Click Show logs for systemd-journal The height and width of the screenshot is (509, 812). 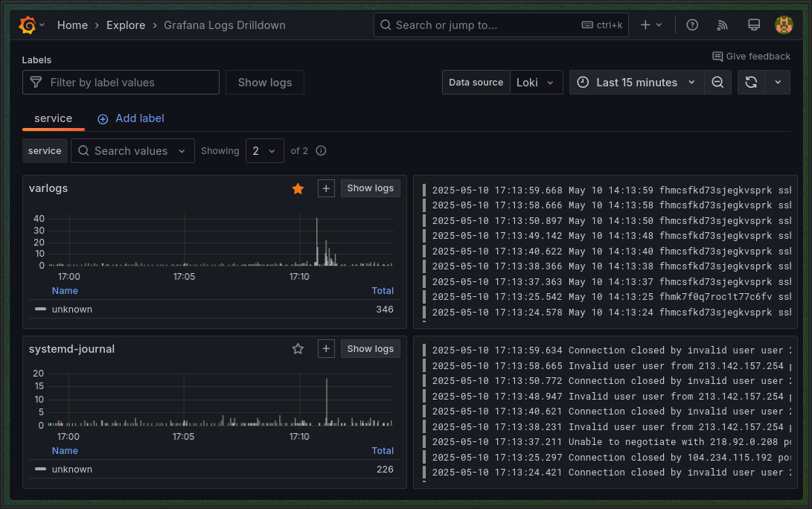coord(370,349)
